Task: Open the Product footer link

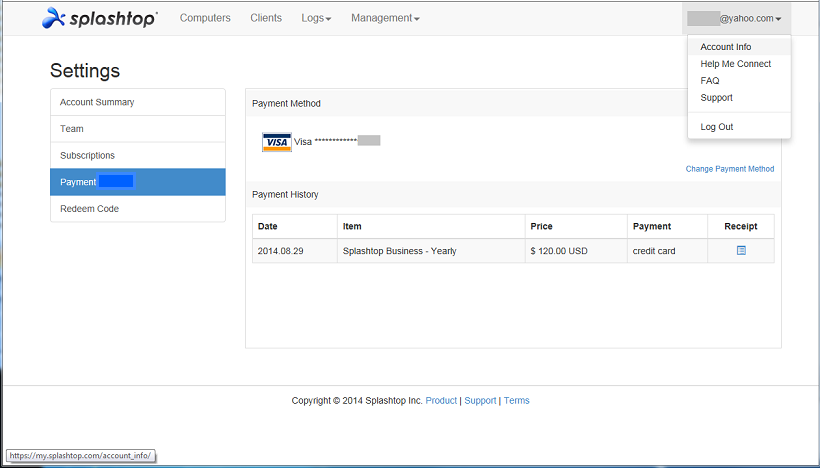Action: click(441, 401)
